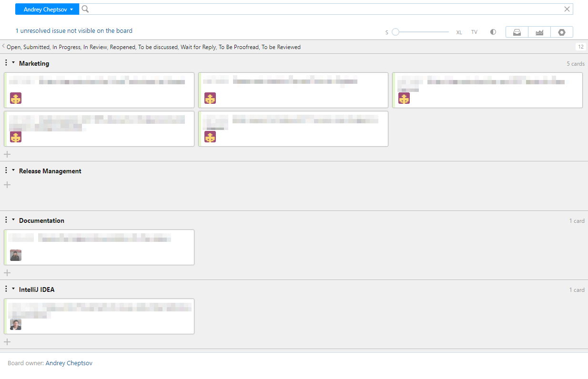Open the Marketing swimlane title
The height and width of the screenshot is (379, 588).
pyautogui.click(x=34, y=63)
